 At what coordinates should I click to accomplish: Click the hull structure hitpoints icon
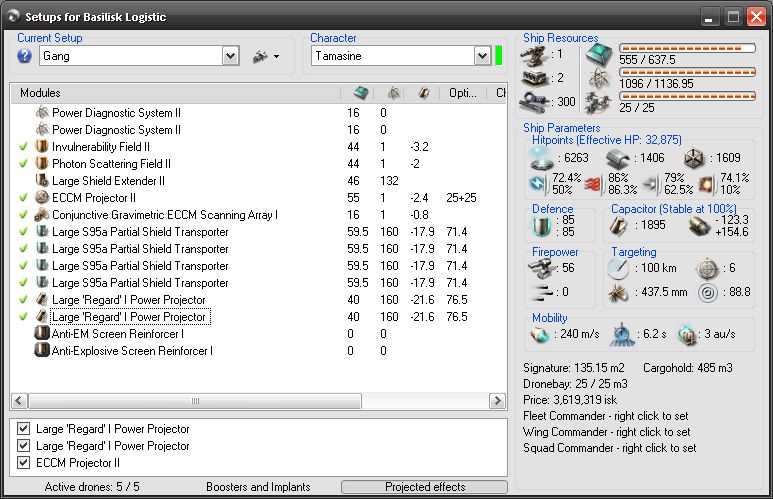click(694, 158)
